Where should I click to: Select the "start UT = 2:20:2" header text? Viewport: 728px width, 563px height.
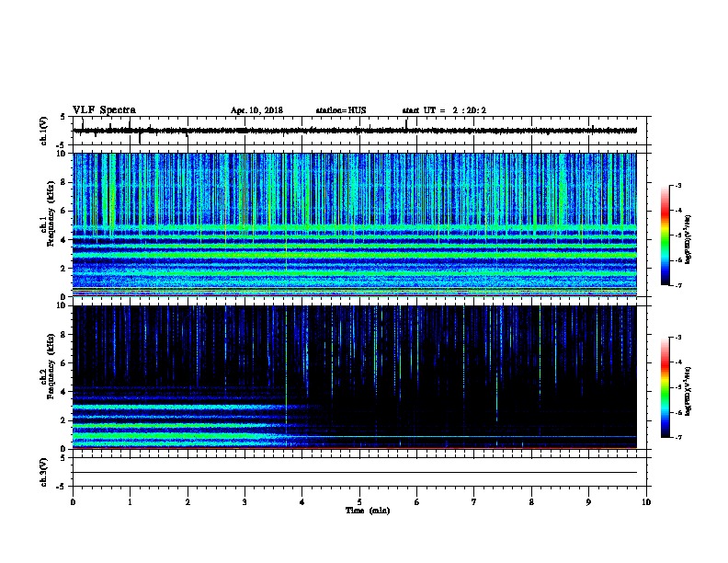[x=444, y=110]
